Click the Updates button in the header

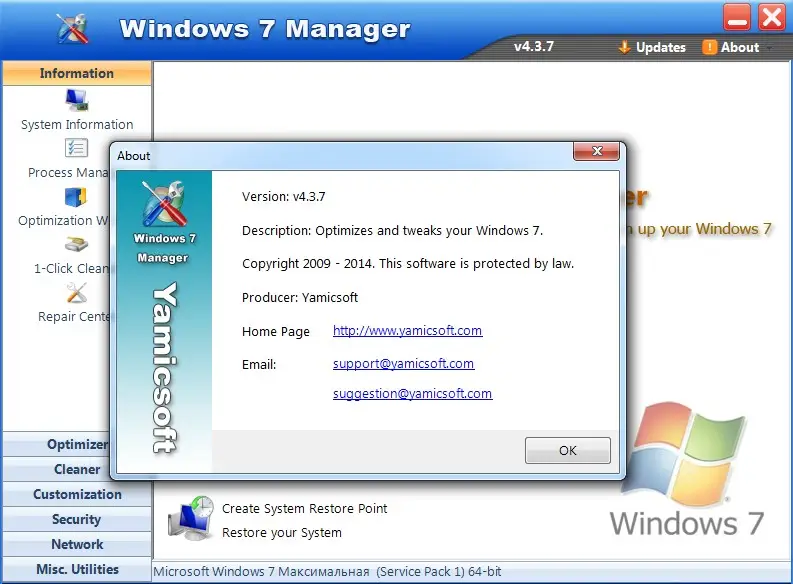click(652, 47)
